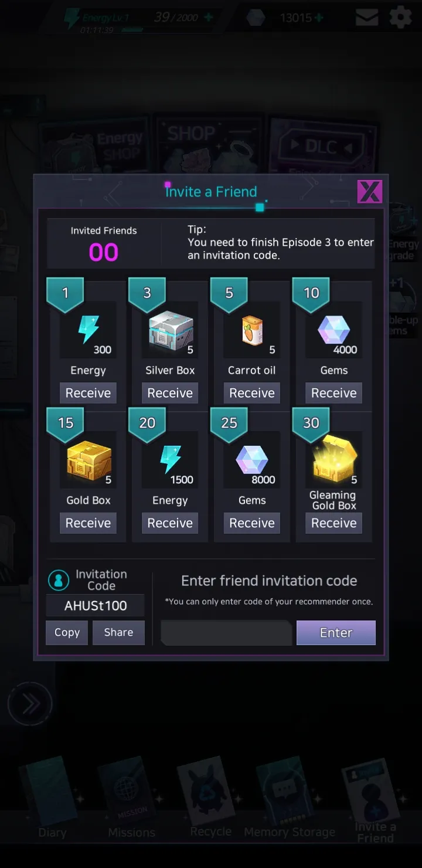
Task: Select the 4000 Gems crystal icon
Action: pyautogui.click(x=333, y=330)
